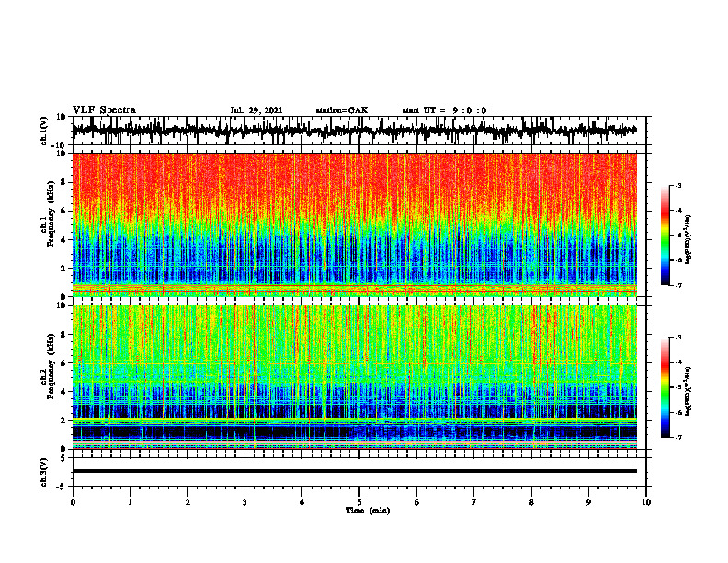Click the "1" tick label on time axis
Image resolution: width=728 pixels, height=563 pixels.
tap(130, 502)
